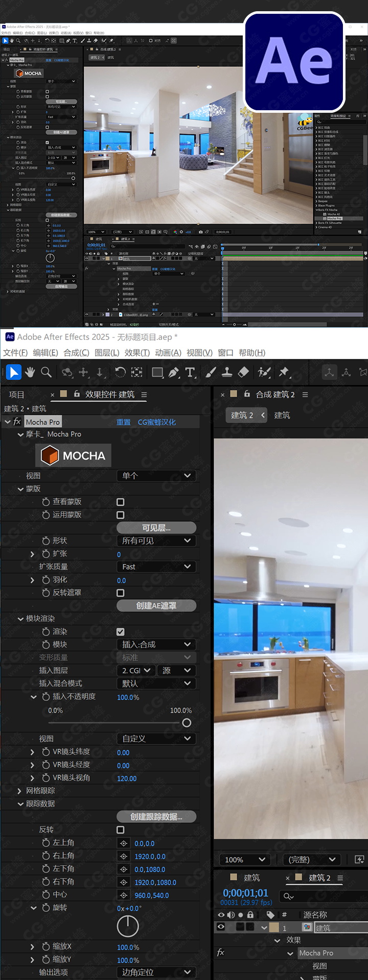Select the Type text tool in enlarged toolbar
Viewport: 368px width, 980px height.
coord(190,373)
